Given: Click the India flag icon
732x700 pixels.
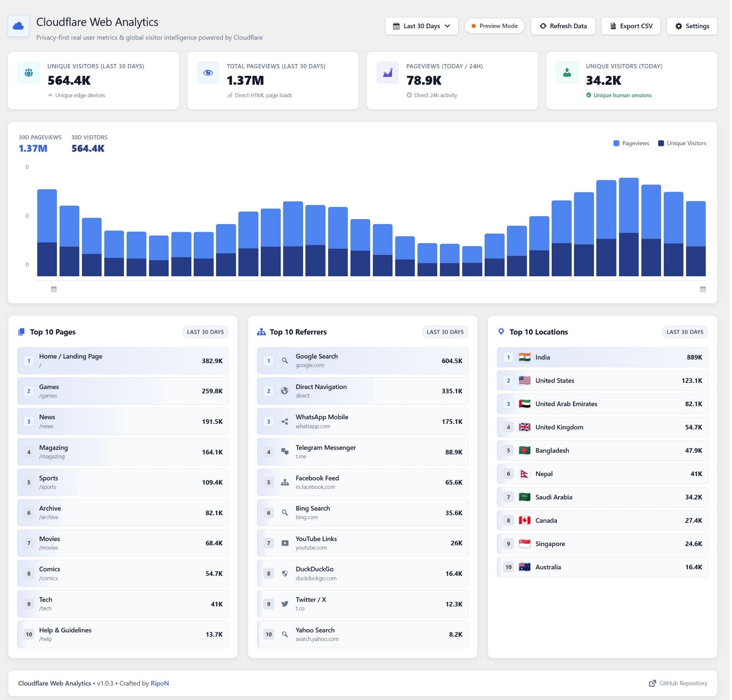Looking at the screenshot, I should tap(525, 357).
